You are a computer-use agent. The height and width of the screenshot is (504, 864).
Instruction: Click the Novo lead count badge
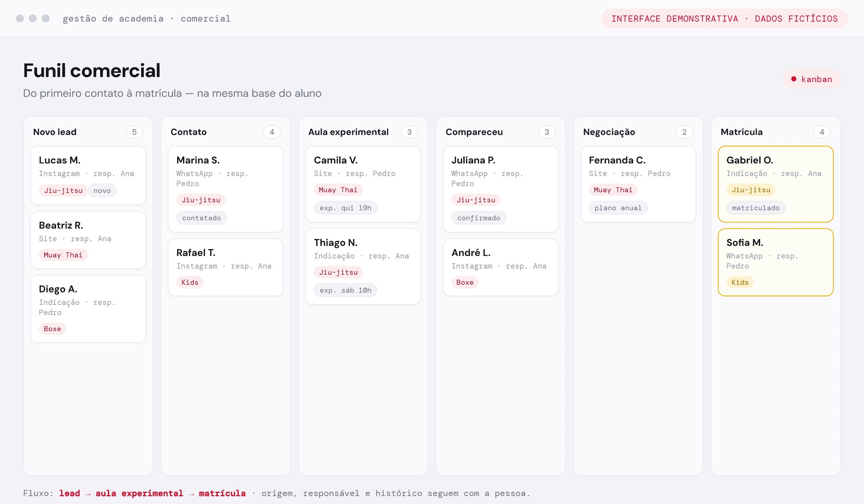tap(134, 132)
